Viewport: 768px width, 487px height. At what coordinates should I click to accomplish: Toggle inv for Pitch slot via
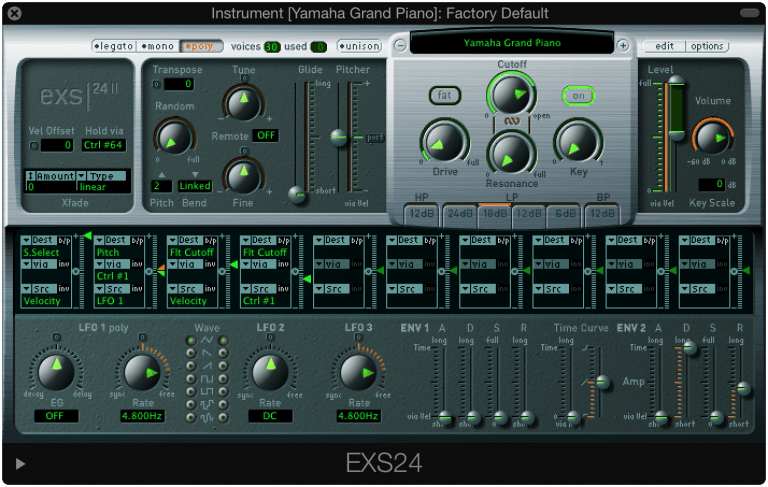click(x=137, y=264)
